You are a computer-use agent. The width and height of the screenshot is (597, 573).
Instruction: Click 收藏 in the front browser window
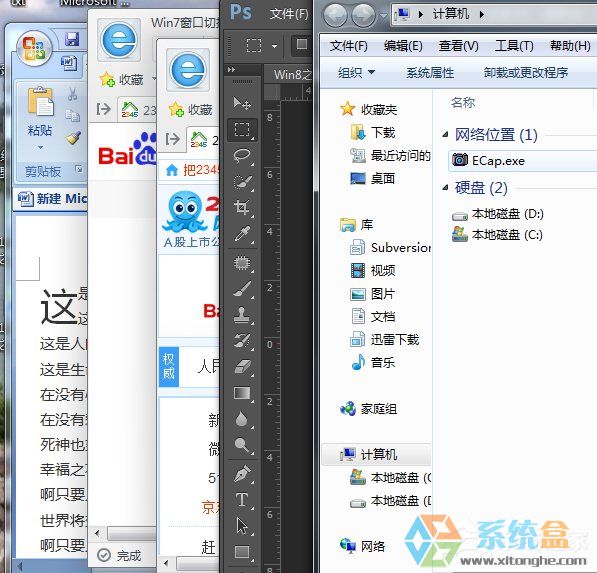coord(190,110)
